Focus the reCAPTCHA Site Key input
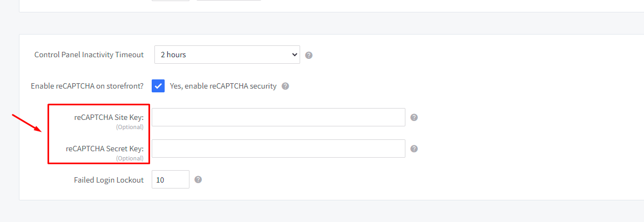 click(x=278, y=117)
